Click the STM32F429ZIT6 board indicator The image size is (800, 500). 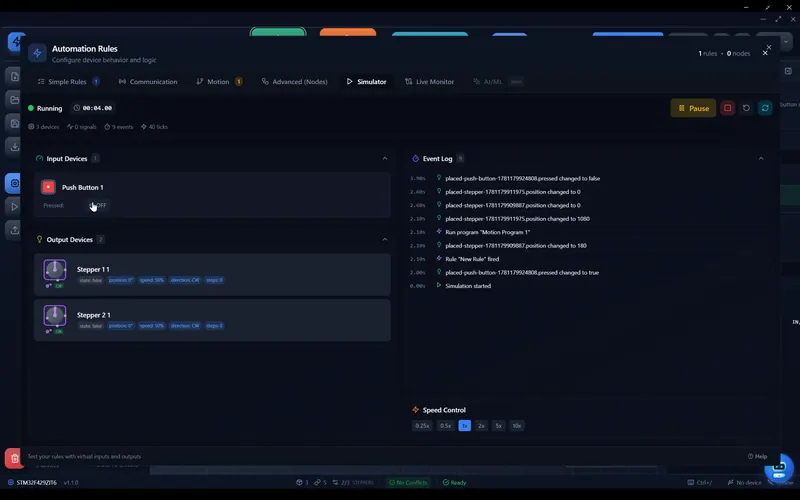click(x=33, y=483)
